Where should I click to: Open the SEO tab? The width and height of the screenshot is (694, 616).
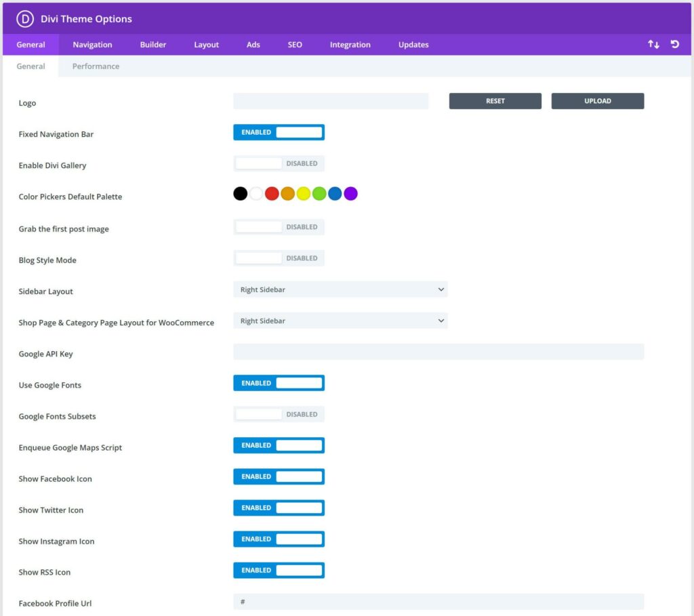point(295,45)
